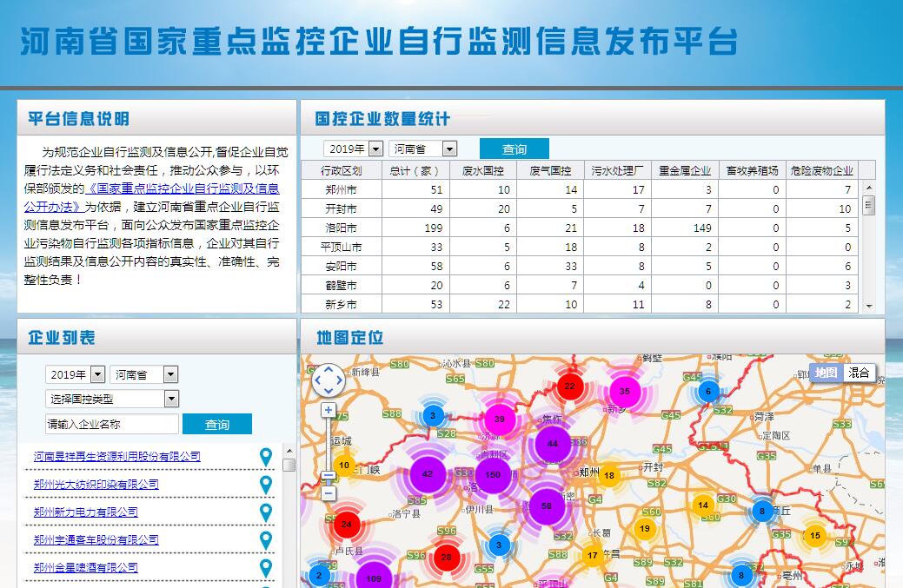Click location pin for 郑州光大纺织印染有限公司
This screenshot has height=588, width=903.
[266, 485]
